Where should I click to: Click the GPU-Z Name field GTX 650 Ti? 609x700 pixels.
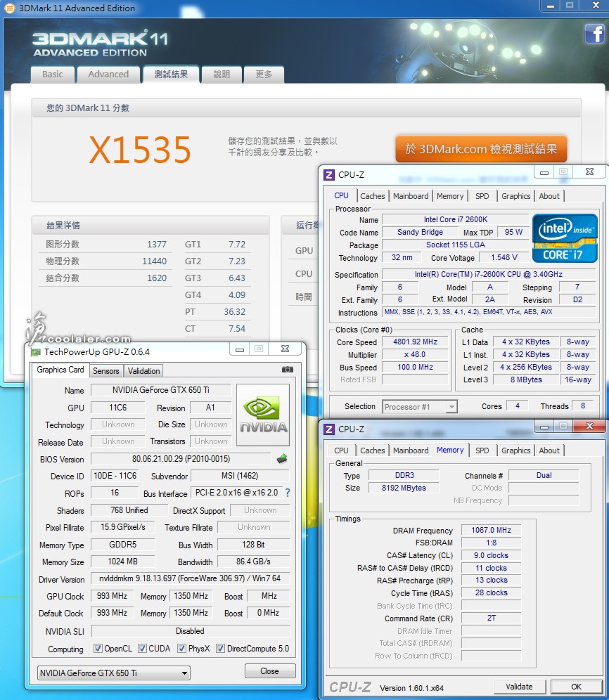click(x=161, y=390)
